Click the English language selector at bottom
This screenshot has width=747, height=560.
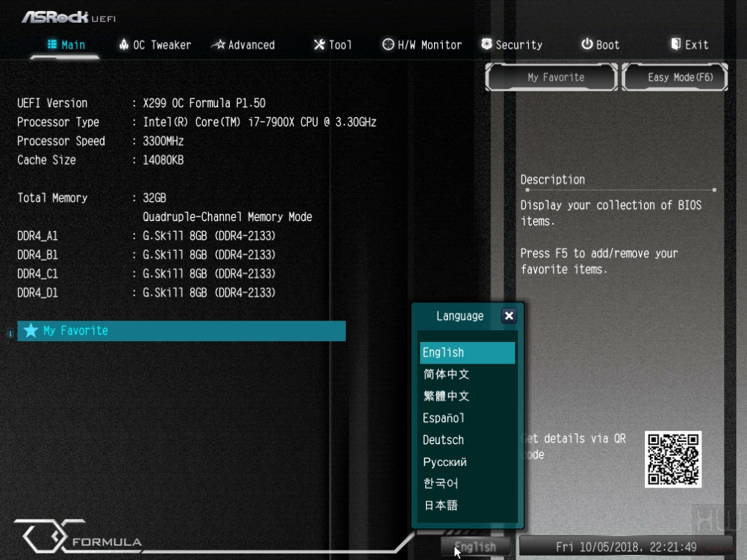pos(475,547)
